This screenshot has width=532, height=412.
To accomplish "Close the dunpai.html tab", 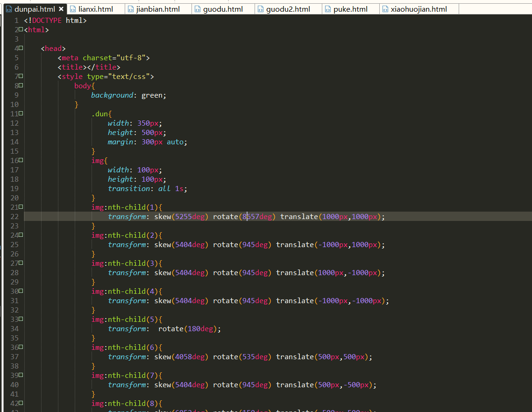I will coord(61,9).
